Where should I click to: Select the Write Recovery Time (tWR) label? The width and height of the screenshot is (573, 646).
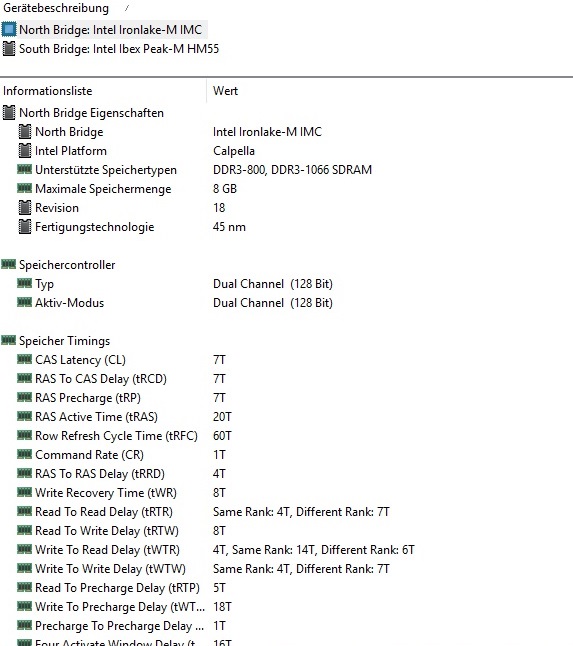pos(106,493)
